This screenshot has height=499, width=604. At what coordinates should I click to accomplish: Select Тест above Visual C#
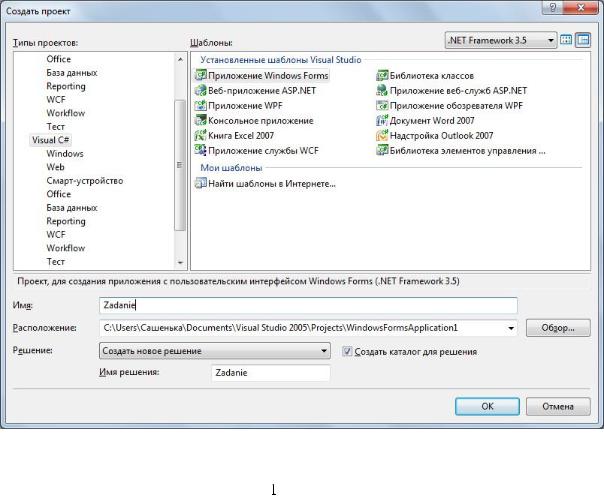click(x=55, y=126)
